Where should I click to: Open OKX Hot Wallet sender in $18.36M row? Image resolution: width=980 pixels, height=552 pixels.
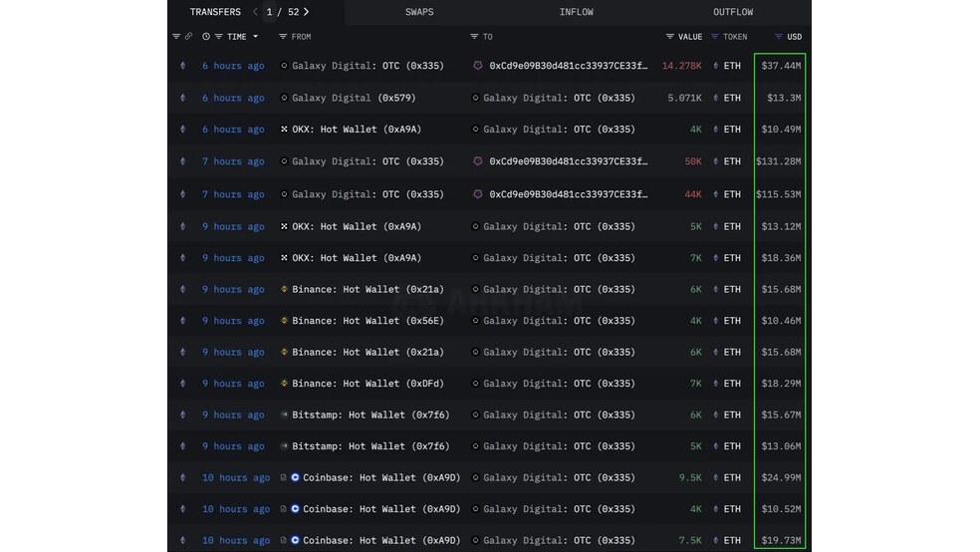[x=357, y=257]
